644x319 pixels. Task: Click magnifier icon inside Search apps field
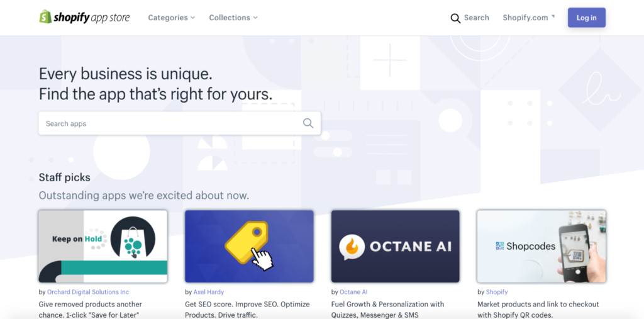pos(308,123)
